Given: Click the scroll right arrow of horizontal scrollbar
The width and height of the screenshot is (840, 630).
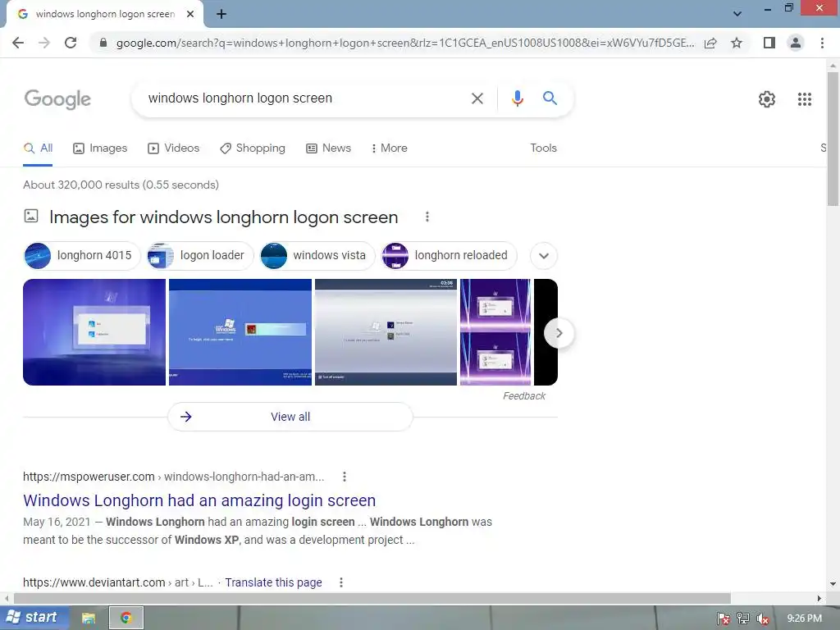Looking at the screenshot, I should (x=819, y=598).
